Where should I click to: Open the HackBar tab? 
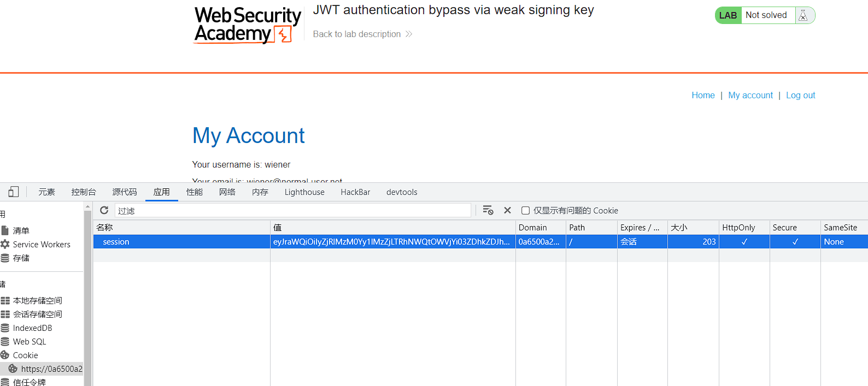[x=355, y=192]
